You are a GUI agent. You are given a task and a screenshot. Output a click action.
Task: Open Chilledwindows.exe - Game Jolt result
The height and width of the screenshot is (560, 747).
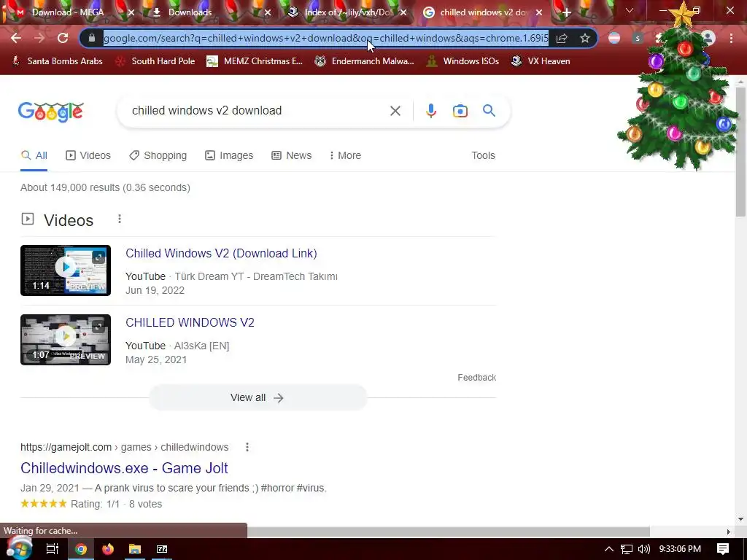(x=124, y=468)
